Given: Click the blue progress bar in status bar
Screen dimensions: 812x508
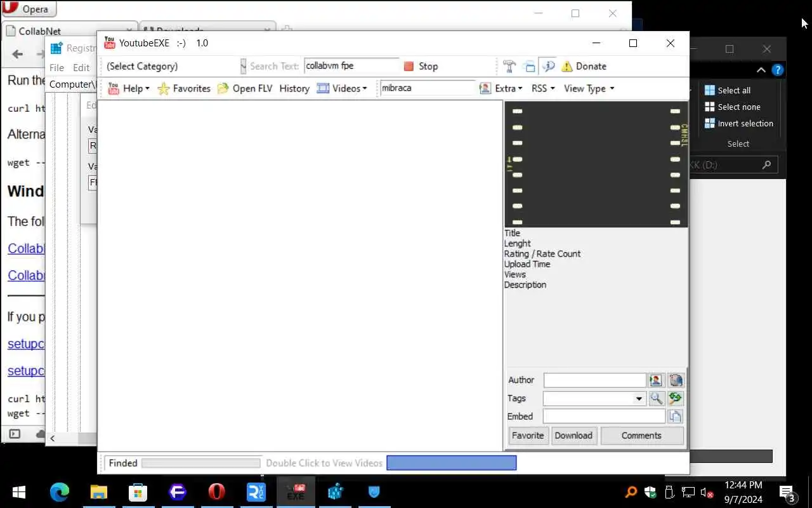Looking at the screenshot, I should click(451, 463).
